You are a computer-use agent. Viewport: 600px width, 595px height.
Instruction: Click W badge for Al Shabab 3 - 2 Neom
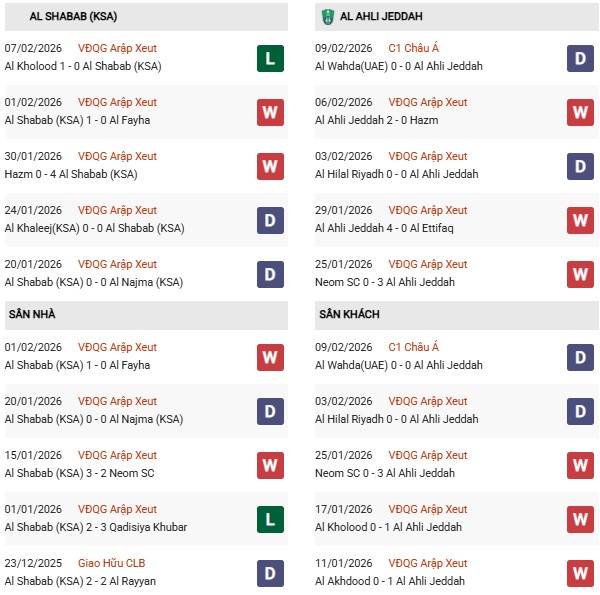(x=269, y=465)
